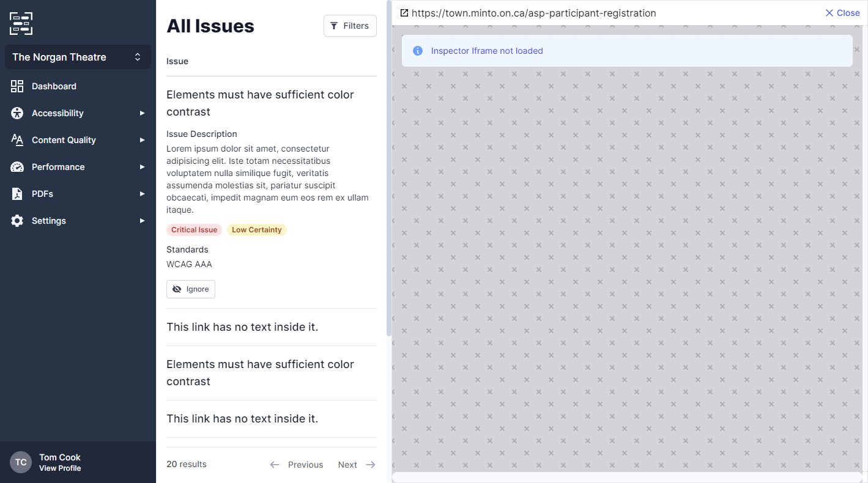Click the Content Quality text icon
The image size is (868, 483).
click(x=17, y=140)
